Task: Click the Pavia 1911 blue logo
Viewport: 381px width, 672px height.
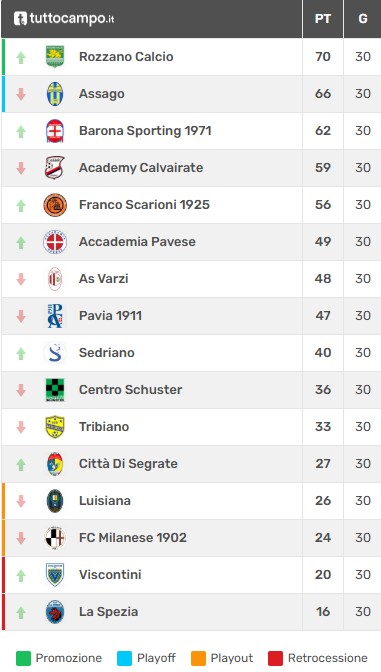Action: pos(55,316)
